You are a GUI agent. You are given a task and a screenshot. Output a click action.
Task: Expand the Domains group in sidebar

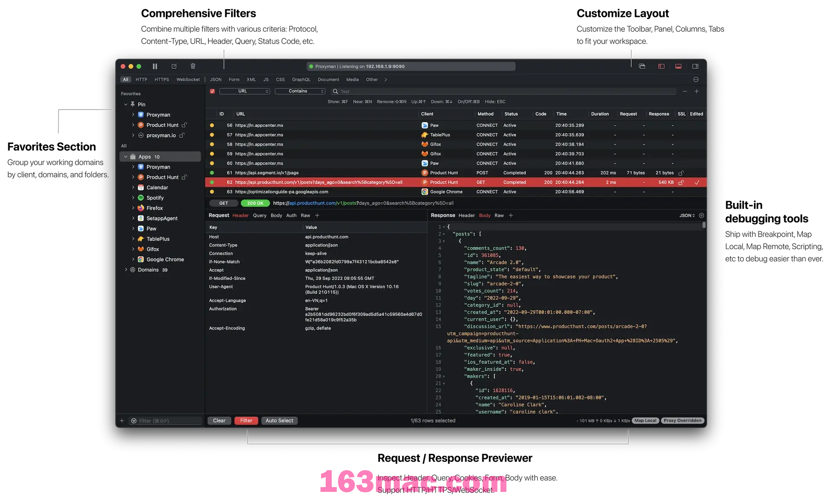coord(126,270)
